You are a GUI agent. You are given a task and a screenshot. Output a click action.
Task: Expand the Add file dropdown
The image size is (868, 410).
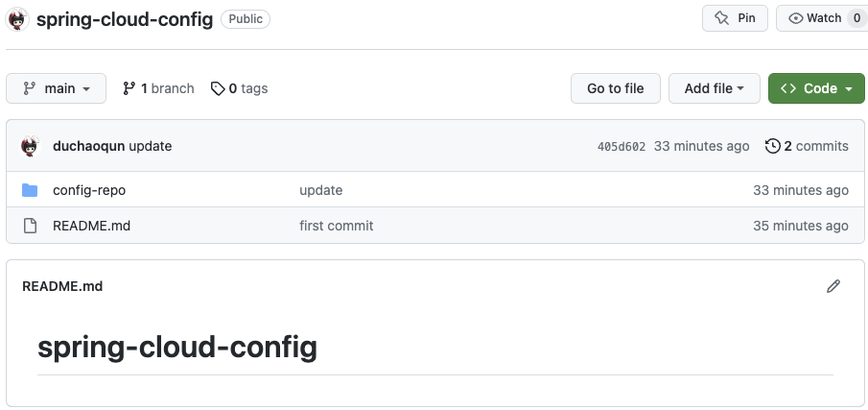714,88
